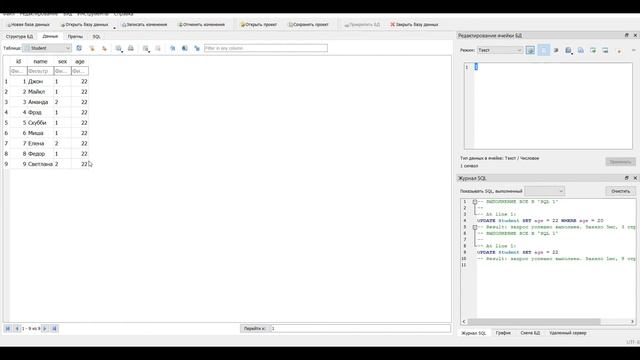The image size is (640, 360).
Task: Close the SQL log panel
Action: (635, 178)
